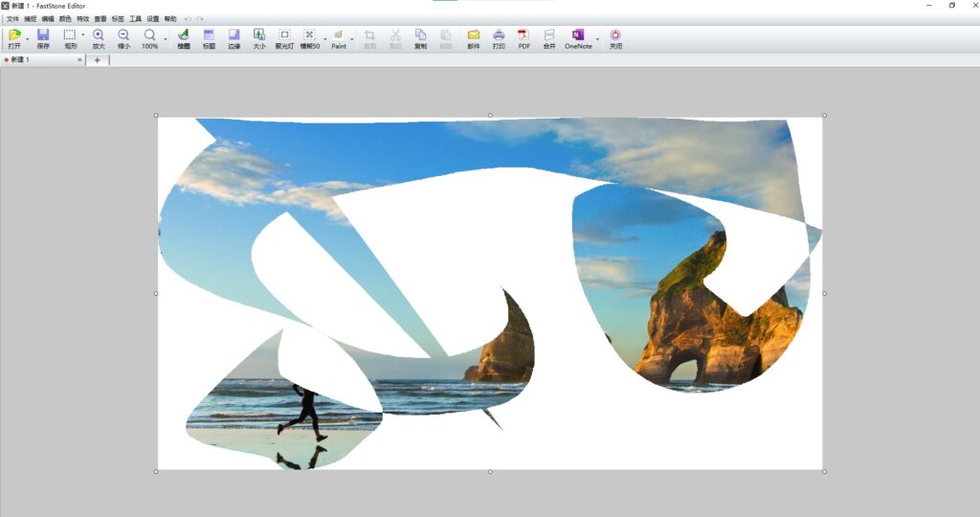Image resolution: width=980 pixels, height=517 pixels.
Task: Apply the 聚光灯 spotlight effect
Action: click(284, 38)
